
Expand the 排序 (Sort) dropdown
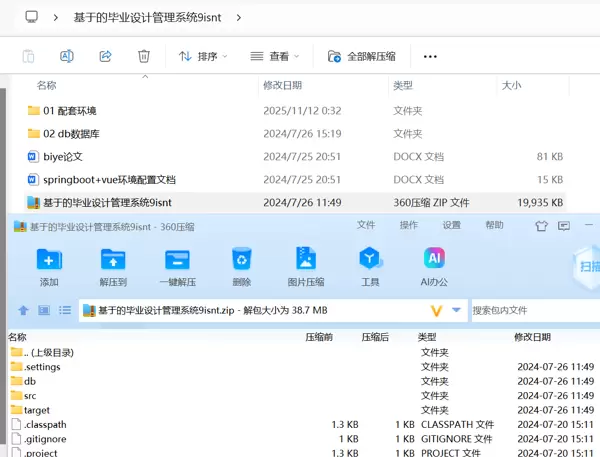[x=203, y=56]
